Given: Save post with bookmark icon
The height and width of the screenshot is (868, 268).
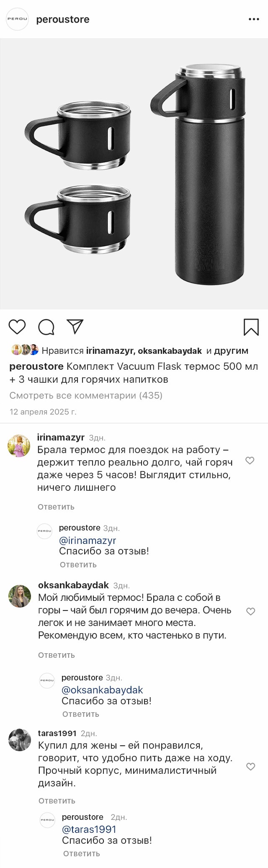Looking at the screenshot, I should click(251, 327).
